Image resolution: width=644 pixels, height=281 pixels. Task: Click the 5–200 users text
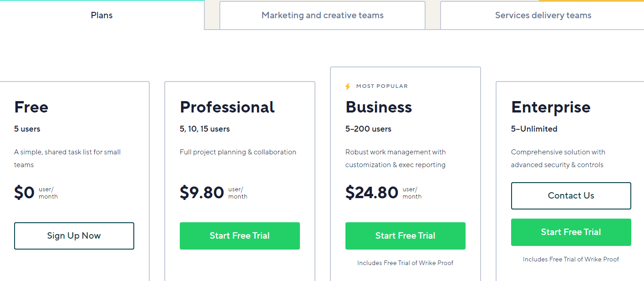368,129
